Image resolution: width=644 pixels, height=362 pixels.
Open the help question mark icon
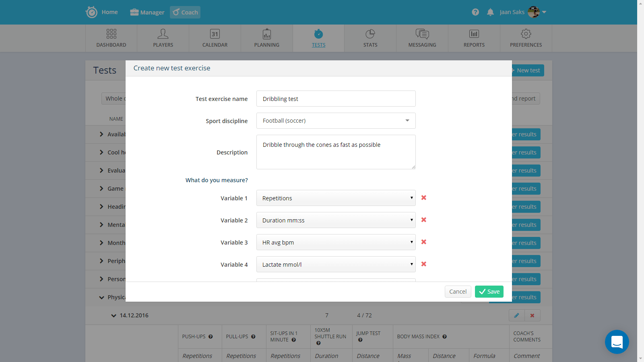pos(475,12)
